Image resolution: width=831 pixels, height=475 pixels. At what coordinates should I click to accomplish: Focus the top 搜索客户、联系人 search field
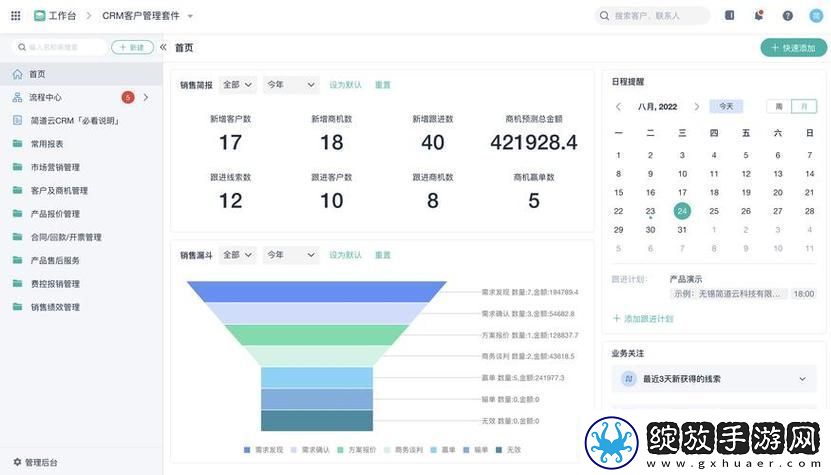pyautogui.click(x=652, y=16)
